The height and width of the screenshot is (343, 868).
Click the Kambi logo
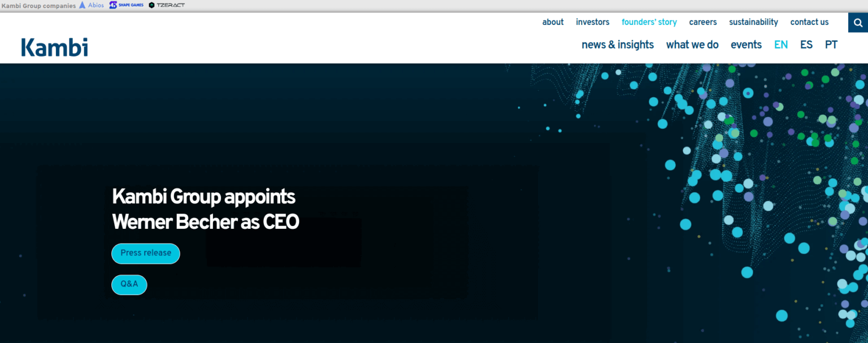55,47
